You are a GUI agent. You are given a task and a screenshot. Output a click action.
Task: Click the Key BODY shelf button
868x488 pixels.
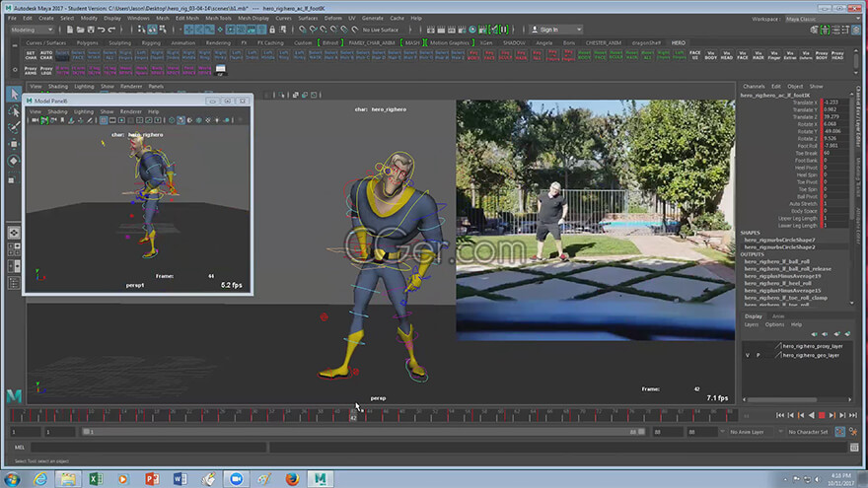click(473, 55)
